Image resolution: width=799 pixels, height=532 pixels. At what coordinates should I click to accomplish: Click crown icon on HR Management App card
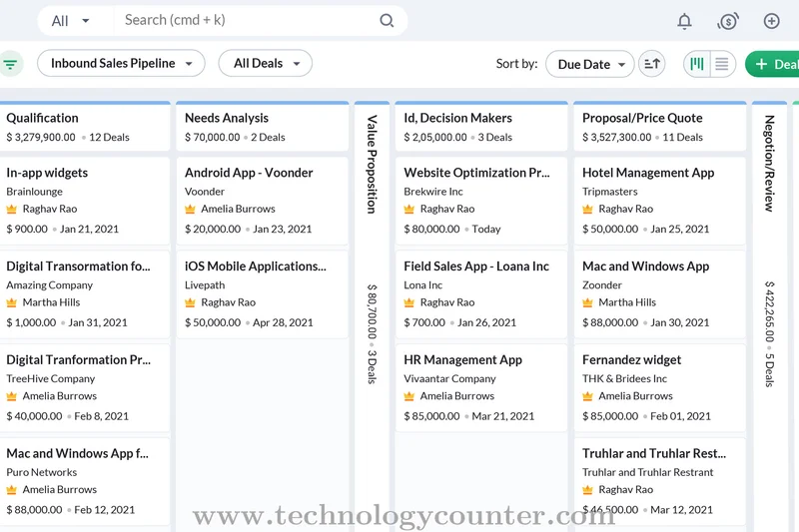409,396
